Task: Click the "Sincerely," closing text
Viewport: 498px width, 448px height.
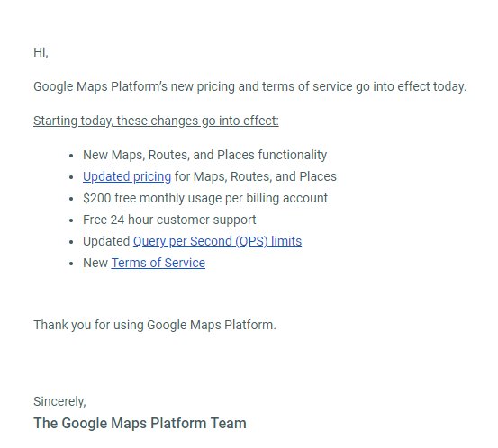Action: (x=59, y=402)
